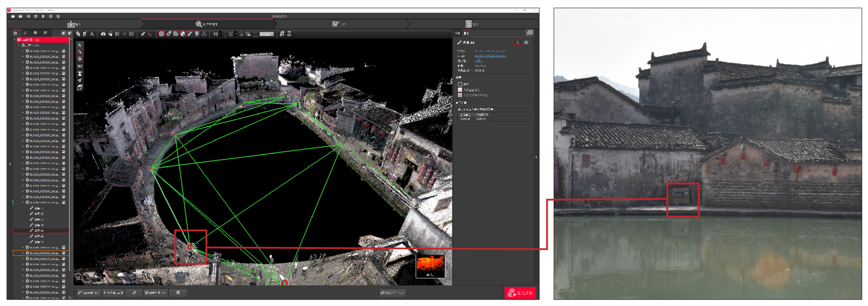Click the 3D bounding box cube tool
868x306 pixels.
coord(80,88)
